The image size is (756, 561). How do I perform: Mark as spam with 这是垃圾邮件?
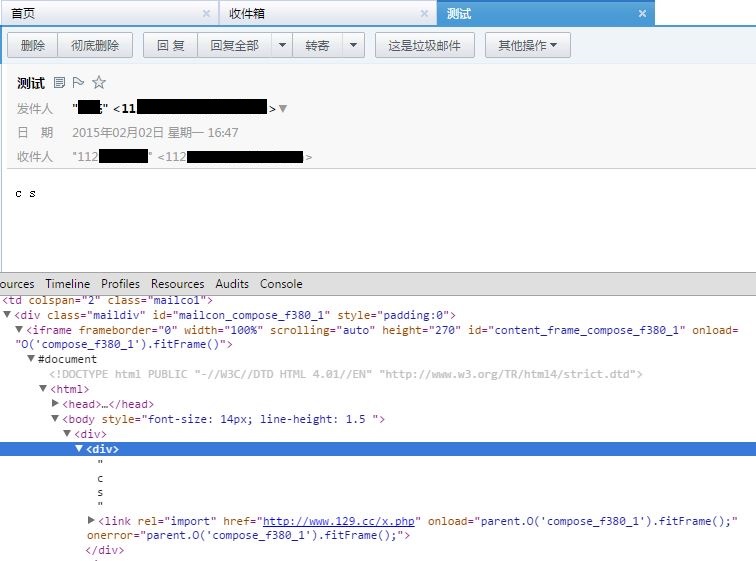pos(425,45)
